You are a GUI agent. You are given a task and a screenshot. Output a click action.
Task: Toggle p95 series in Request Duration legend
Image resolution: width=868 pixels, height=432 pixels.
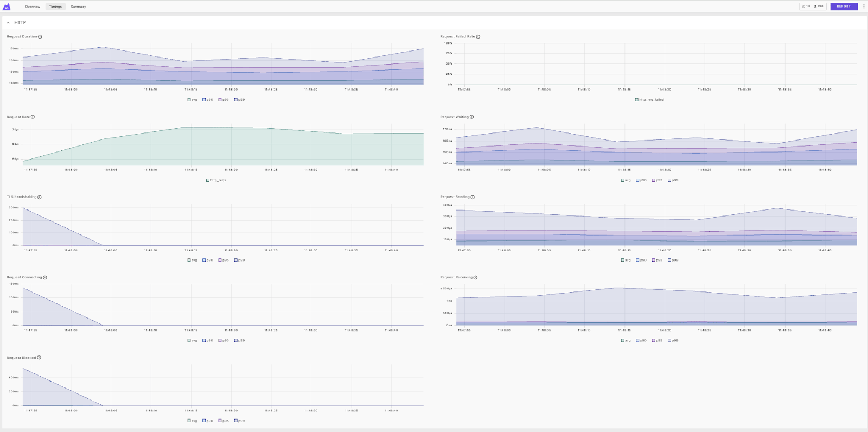224,100
